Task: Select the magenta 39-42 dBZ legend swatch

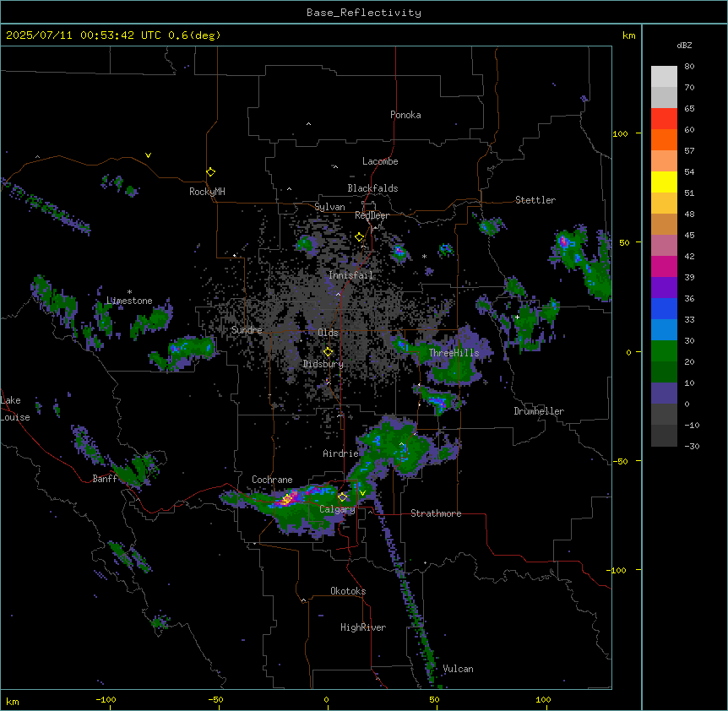Action: (664, 266)
